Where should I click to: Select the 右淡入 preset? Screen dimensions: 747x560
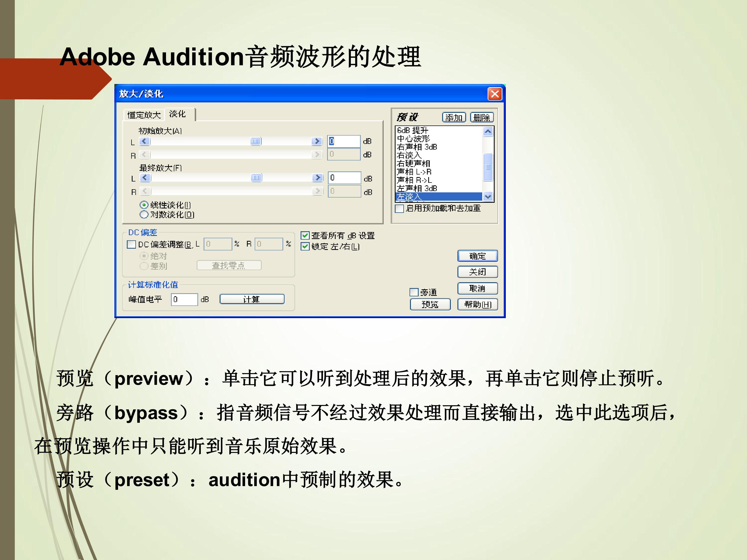tap(439, 155)
